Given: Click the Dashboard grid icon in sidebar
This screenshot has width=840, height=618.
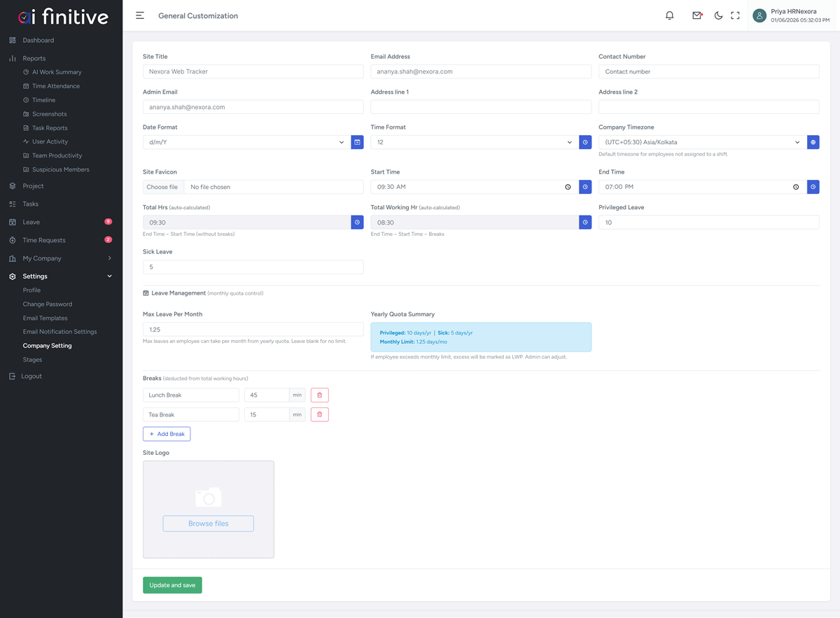Looking at the screenshot, I should click(13, 41).
